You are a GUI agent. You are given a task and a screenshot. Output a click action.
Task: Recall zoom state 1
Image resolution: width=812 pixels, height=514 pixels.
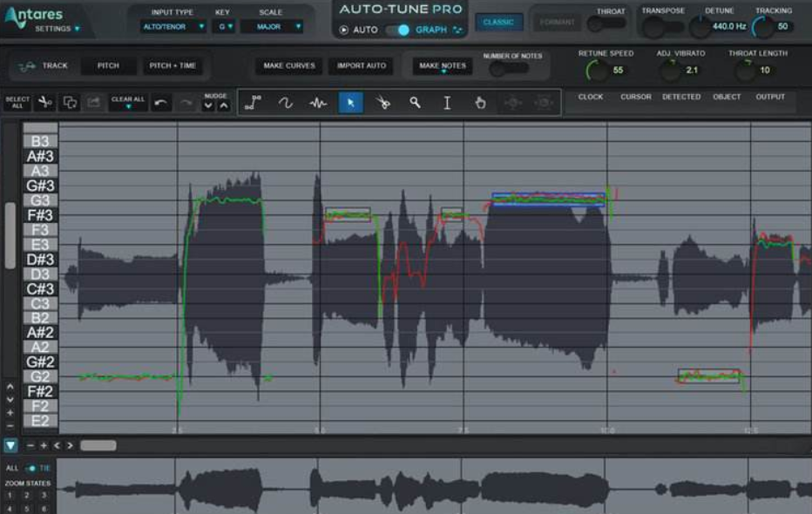click(x=10, y=496)
